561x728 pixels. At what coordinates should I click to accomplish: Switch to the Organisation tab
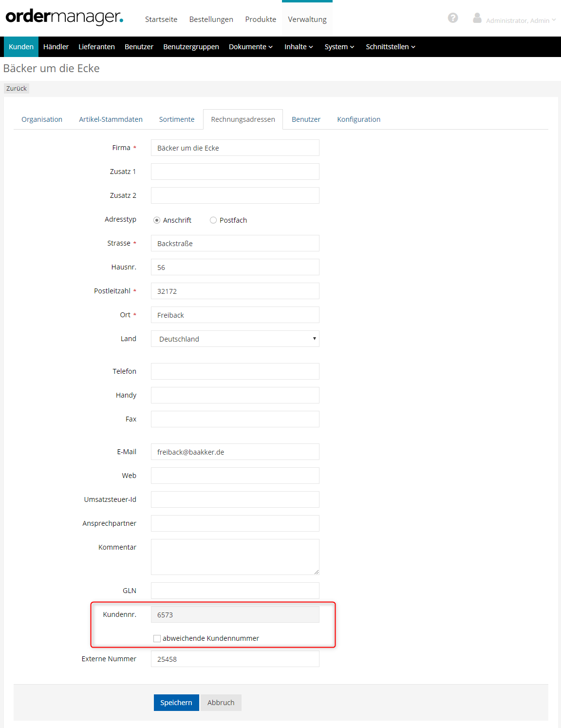(42, 119)
